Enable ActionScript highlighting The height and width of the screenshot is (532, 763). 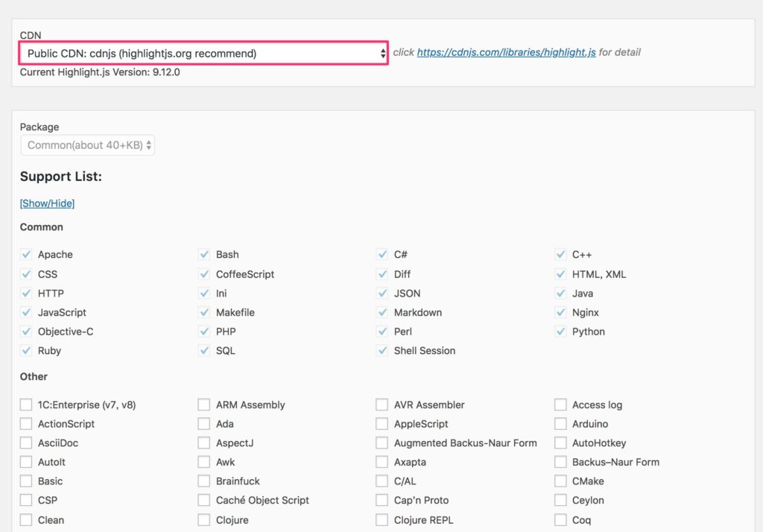pyautogui.click(x=25, y=423)
